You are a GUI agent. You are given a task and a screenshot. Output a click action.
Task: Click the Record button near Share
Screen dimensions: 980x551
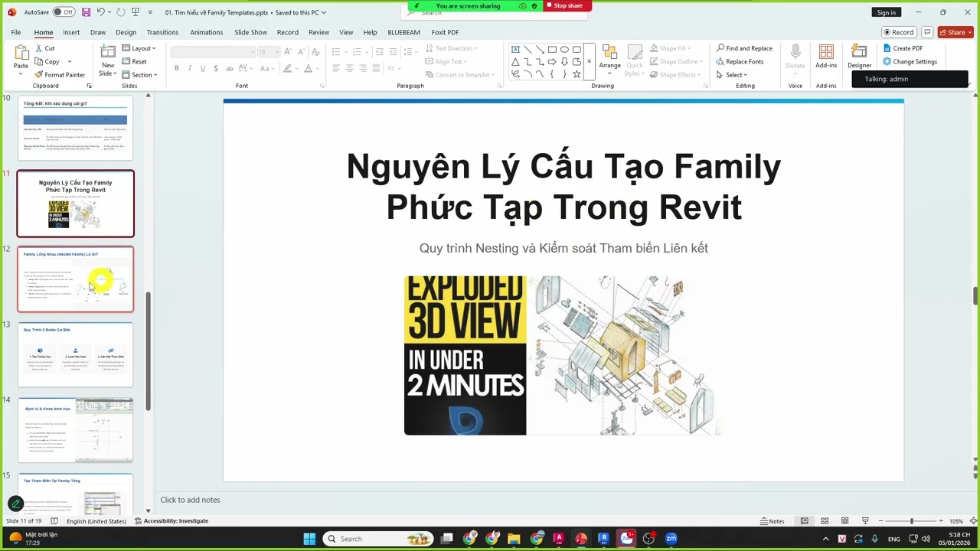tap(899, 32)
